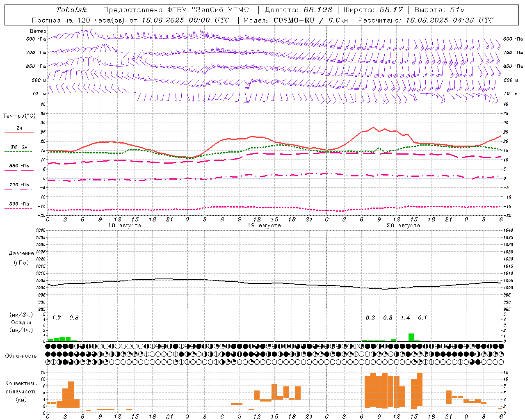Click the "0.1" precipitation total
525x420 pixels.
[422, 318]
